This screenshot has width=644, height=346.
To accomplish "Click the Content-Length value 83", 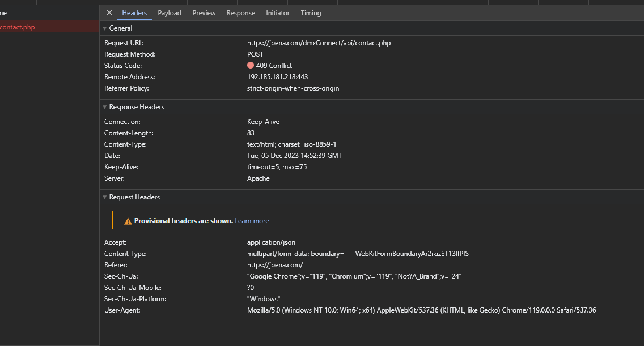I will tap(251, 133).
